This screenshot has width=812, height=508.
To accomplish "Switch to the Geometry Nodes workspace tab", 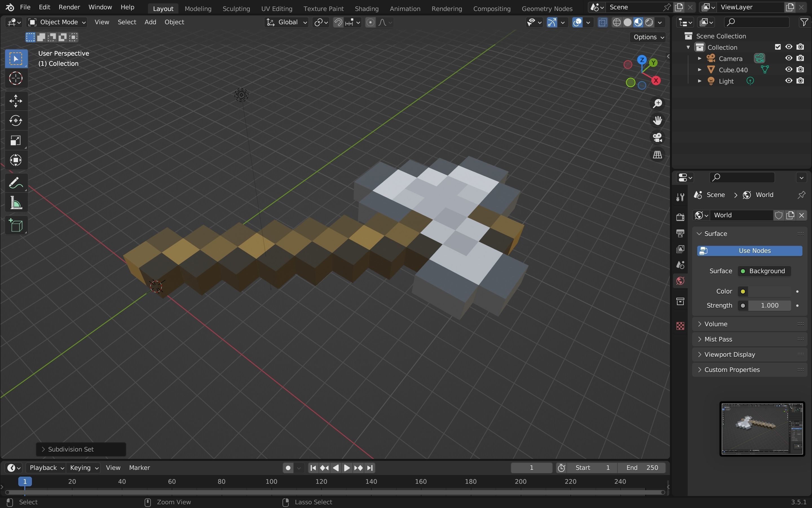I will (547, 8).
